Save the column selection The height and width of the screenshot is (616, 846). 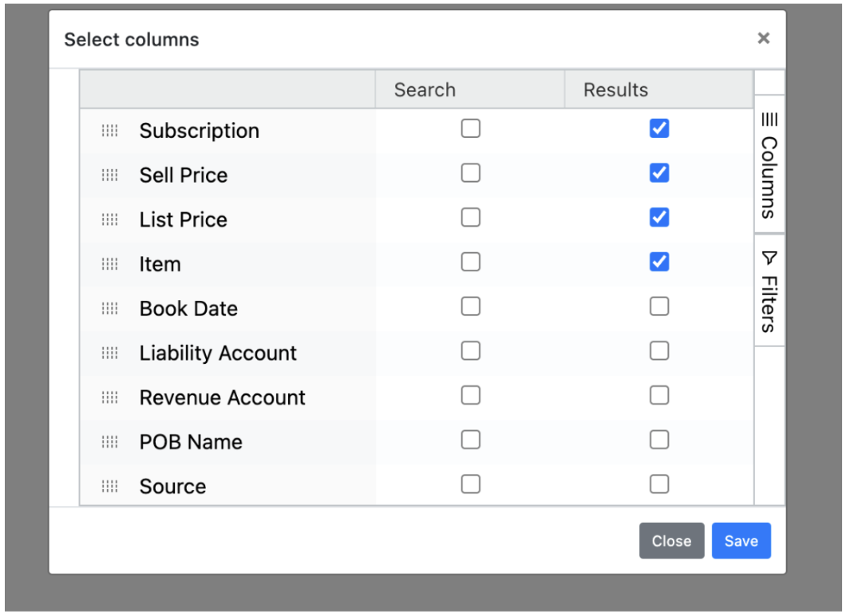click(741, 541)
